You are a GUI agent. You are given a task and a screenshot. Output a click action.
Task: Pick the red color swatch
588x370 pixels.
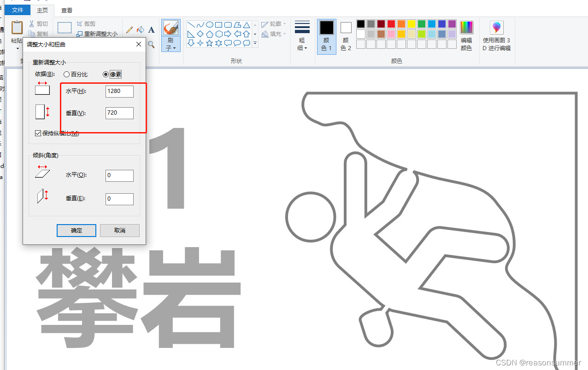coord(391,24)
